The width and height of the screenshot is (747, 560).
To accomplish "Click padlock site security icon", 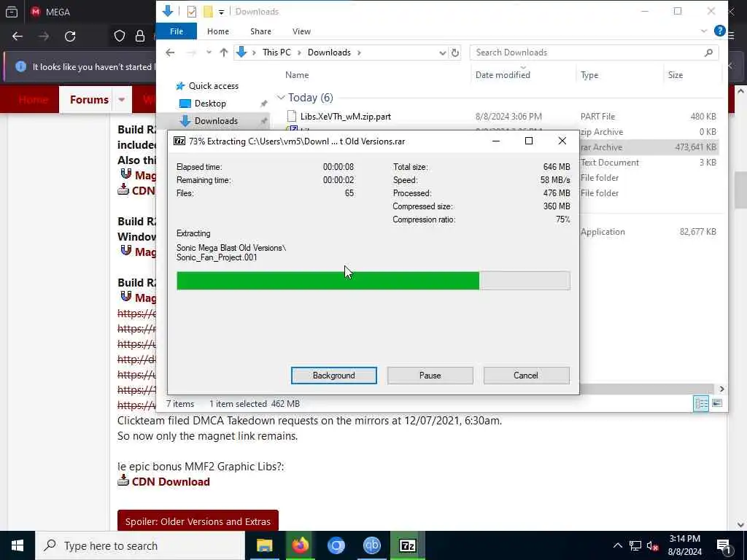I will tap(139, 36).
